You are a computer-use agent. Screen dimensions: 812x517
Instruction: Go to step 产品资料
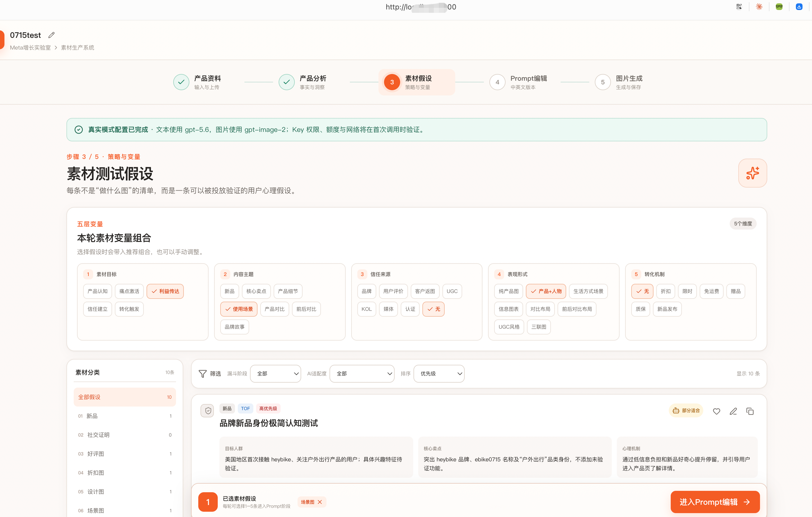(197, 82)
